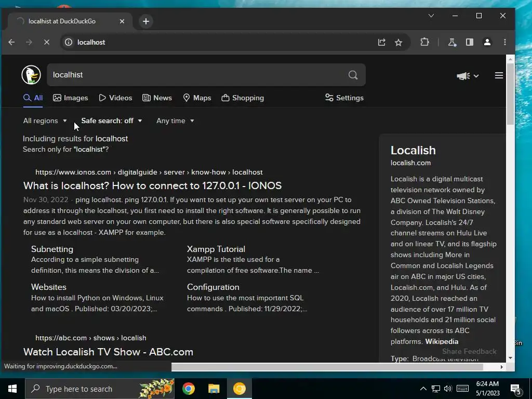Switch to the Maps tab
532x399 pixels.
[x=197, y=98]
